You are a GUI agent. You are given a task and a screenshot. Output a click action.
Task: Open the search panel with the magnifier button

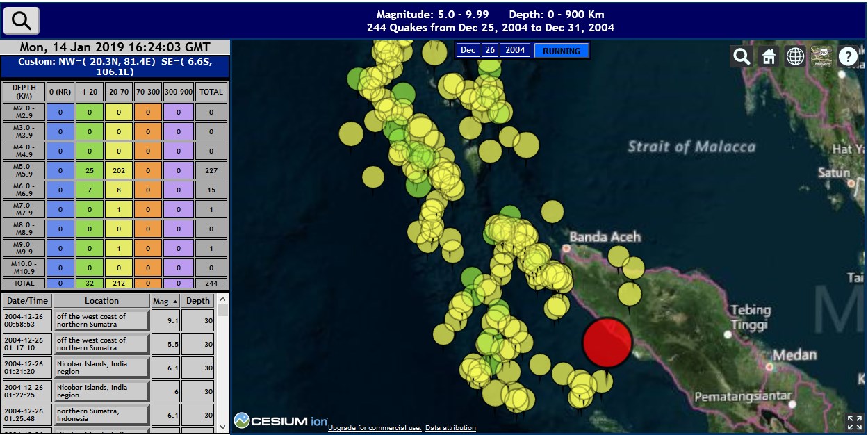pyautogui.click(x=22, y=21)
